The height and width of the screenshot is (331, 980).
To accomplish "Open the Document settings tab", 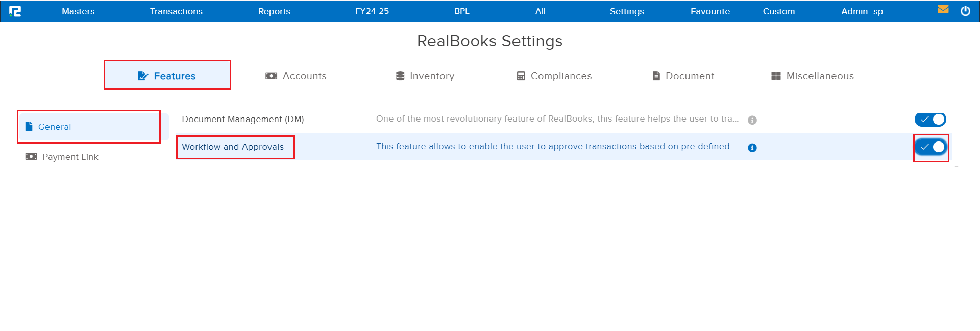I will [x=683, y=76].
